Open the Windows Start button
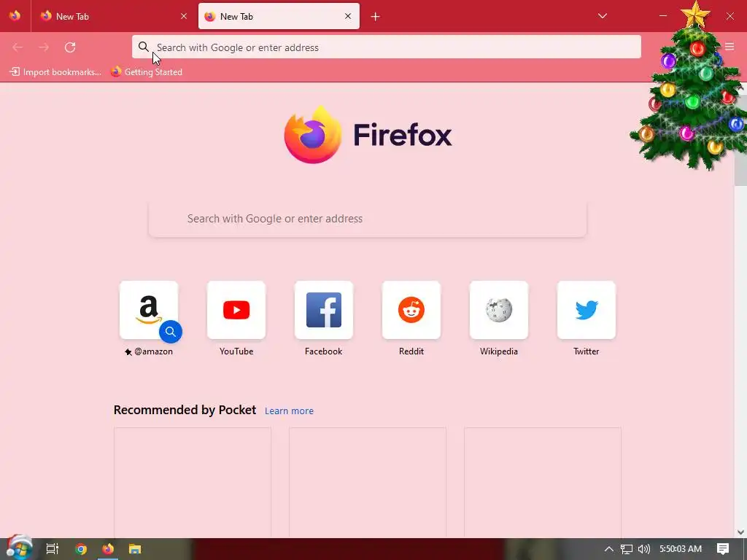The height and width of the screenshot is (560, 747). (x=19, y=548)
